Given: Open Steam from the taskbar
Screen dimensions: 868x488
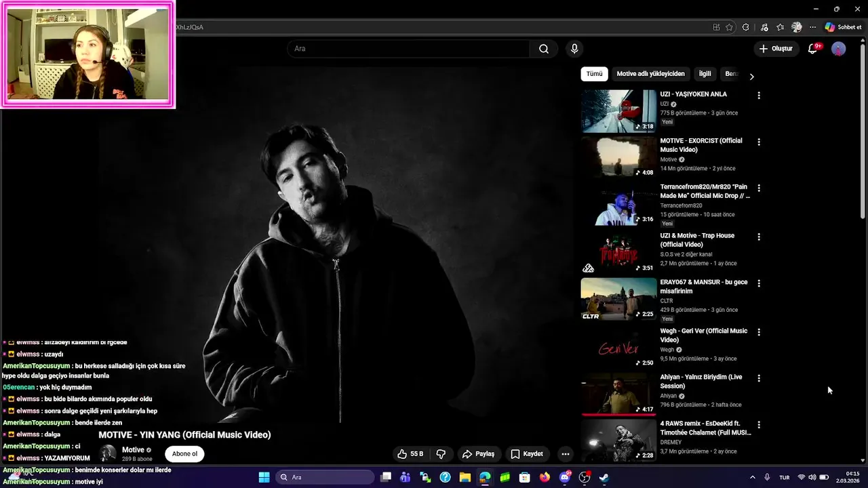Looking at the screenshot, I should [604, 477].
